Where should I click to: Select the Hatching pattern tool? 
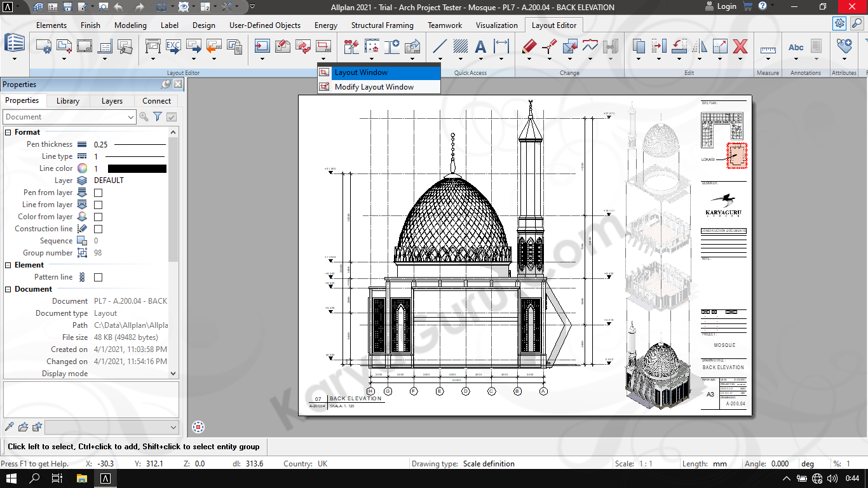(x=460, y=46)
